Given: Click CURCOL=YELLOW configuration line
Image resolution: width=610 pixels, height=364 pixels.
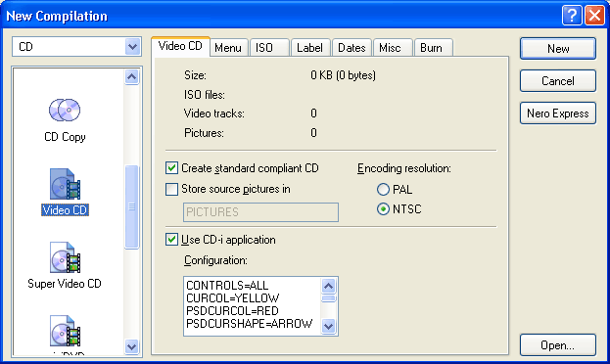Looking at the screenshot, I should [233, 298].
